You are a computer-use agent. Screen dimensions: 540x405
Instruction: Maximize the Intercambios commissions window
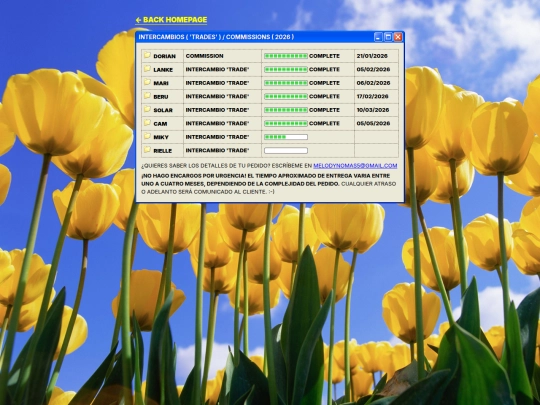pyautogui.click(x=388, y=37)
